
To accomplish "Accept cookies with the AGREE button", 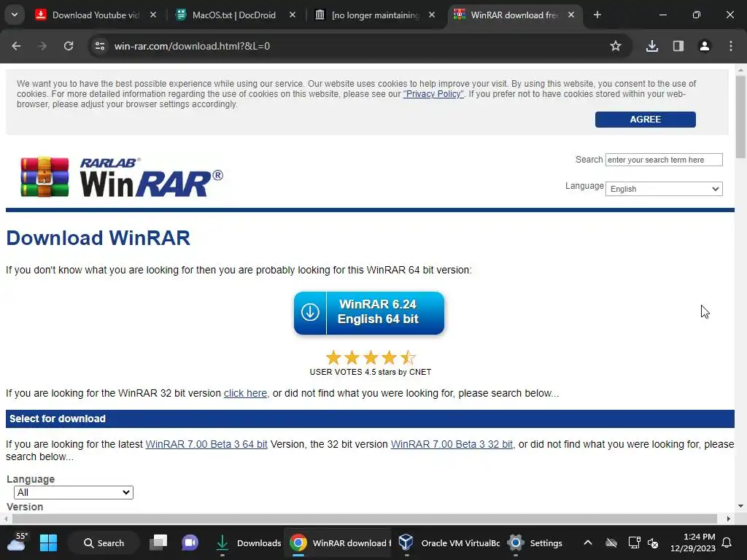I will click(x=645, y=120).
